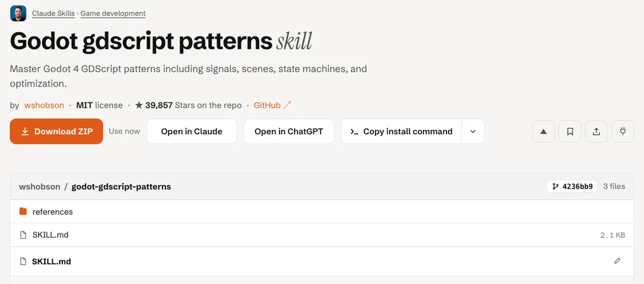The image size is (644, 284).
Task: Click the Download ZIP button
Action: click(x=56, y=132)
